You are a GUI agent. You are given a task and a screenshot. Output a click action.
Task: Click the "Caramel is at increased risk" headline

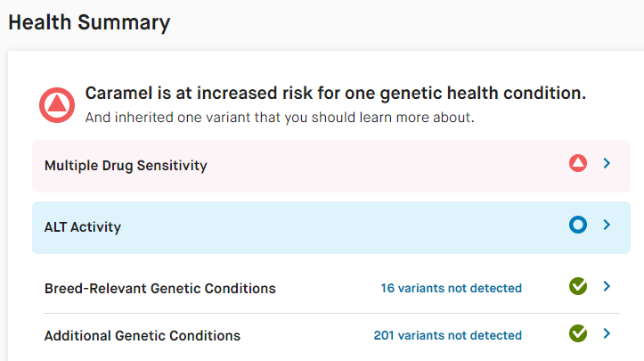(x=335, y=94)
